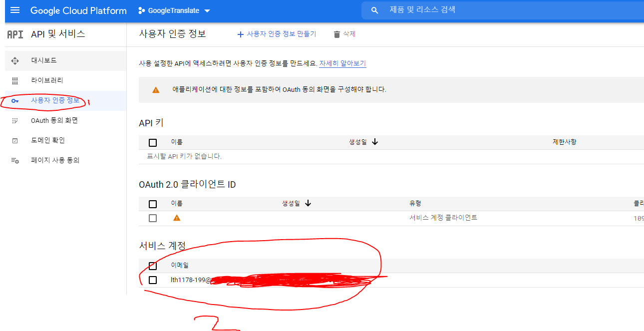Click 사용자 인증 정보 만들기 button
644x331 pixels.
pyautogui.click(x=277, y=34)
